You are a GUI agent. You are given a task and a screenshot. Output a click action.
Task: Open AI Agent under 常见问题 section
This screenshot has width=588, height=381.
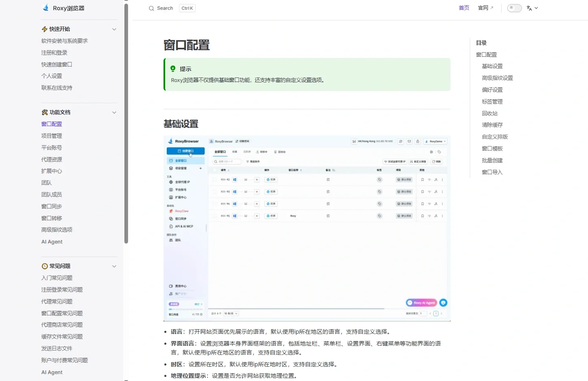52,372
